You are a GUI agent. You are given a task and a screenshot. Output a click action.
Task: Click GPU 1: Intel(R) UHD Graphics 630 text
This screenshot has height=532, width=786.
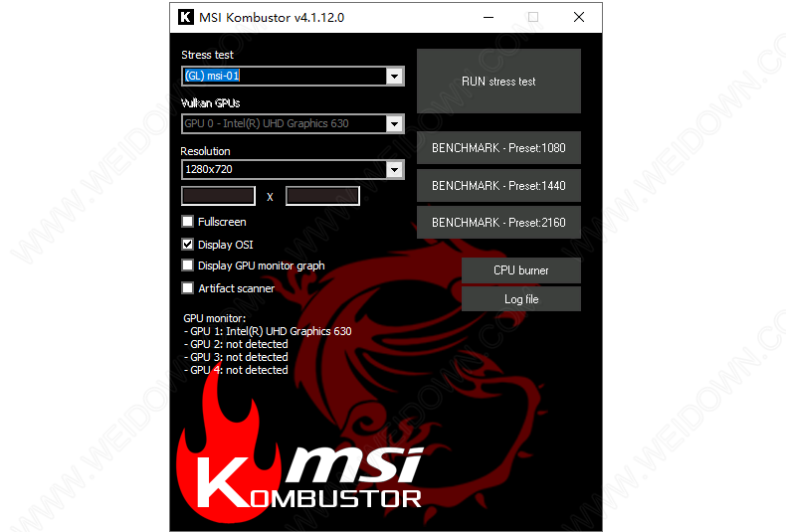click(x=271, y=331)
